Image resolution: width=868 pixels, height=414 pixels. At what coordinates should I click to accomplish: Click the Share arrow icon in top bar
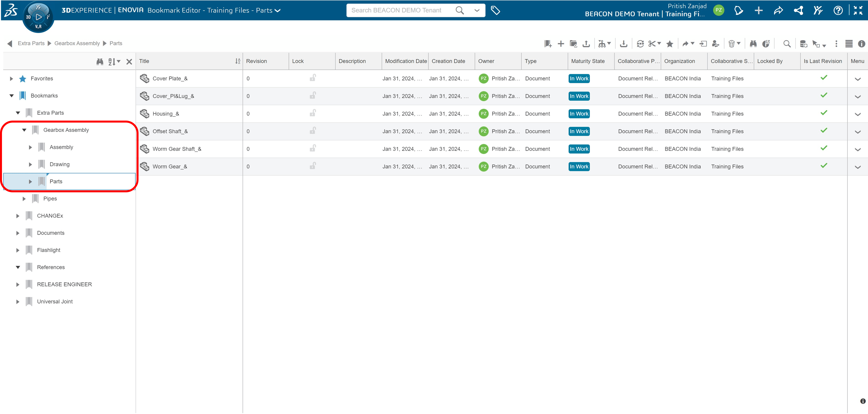[x=778, y=10]
